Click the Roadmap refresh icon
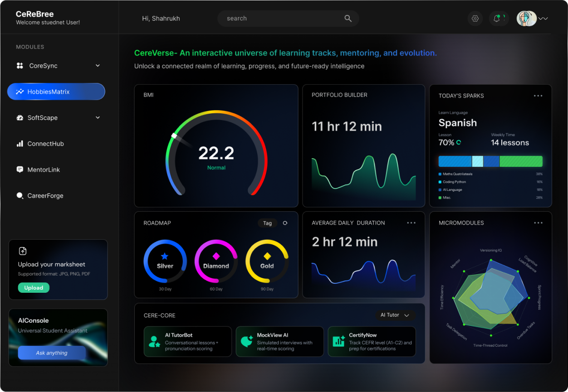Image resolution: width=568 pixels, height=392 pixels. coord(285,223)
